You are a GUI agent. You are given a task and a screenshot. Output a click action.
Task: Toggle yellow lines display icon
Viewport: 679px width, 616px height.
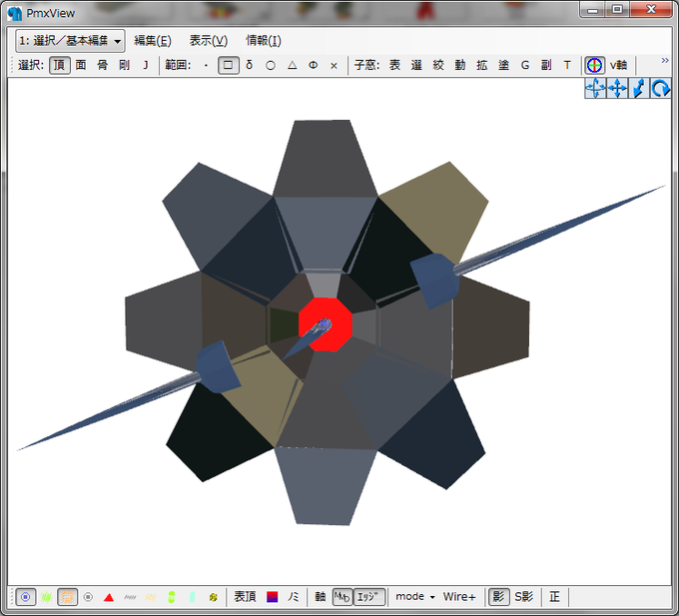151,597
